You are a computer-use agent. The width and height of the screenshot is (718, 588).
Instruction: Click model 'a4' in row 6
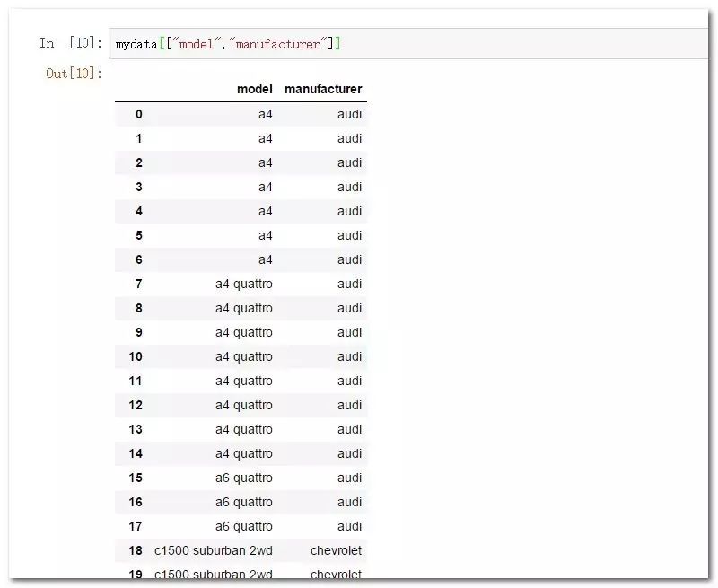[x=266, y=259]
